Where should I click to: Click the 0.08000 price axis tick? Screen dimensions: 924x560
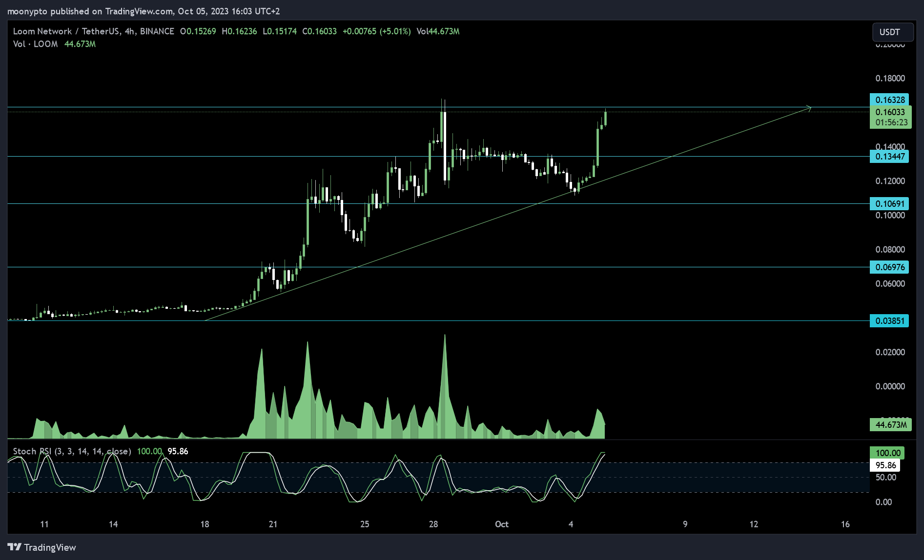pyautogui.click(x=890, y=249)
